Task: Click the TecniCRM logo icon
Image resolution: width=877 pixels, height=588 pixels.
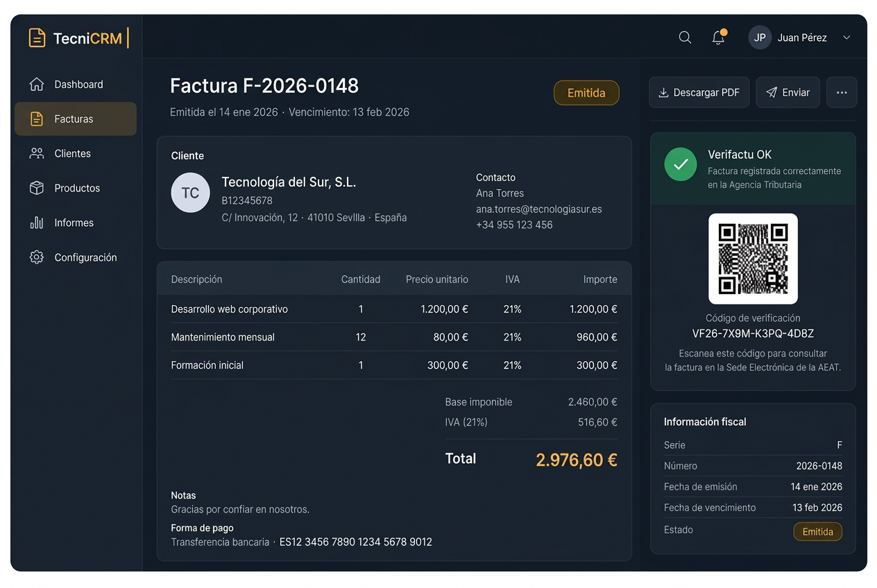Action: point(37,38)
